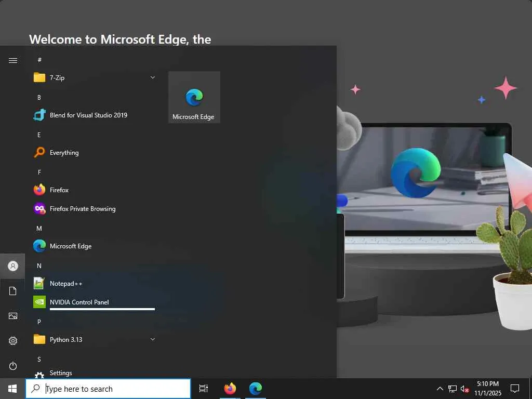The width and height of the screenshot is (532, 399).
Task: Click the muted volume tray icon
Action: (464, 389)
